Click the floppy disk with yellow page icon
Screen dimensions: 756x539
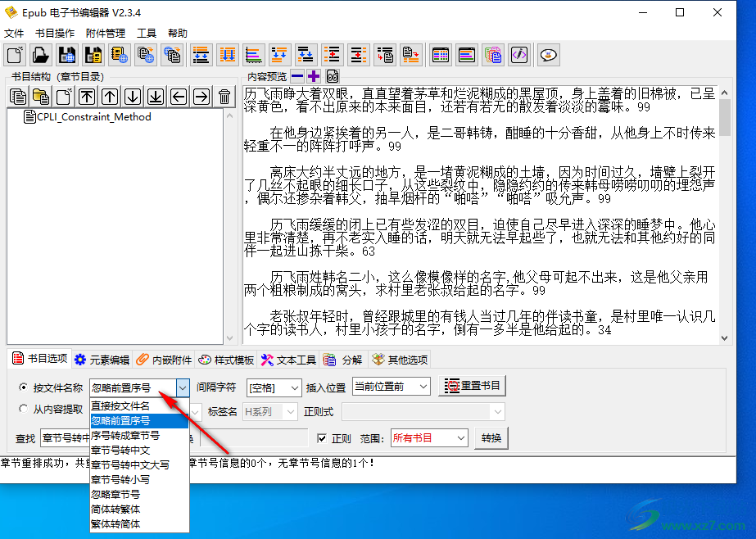coord(93,55)
